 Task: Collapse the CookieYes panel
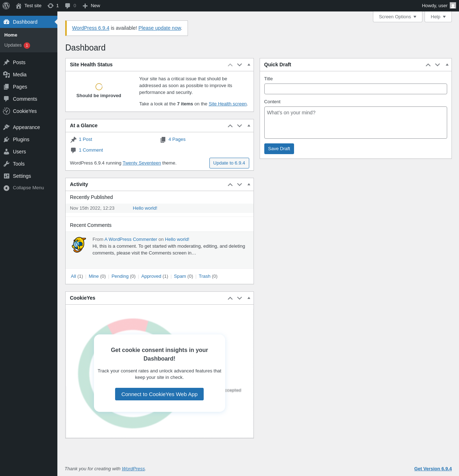click(249, 298)
